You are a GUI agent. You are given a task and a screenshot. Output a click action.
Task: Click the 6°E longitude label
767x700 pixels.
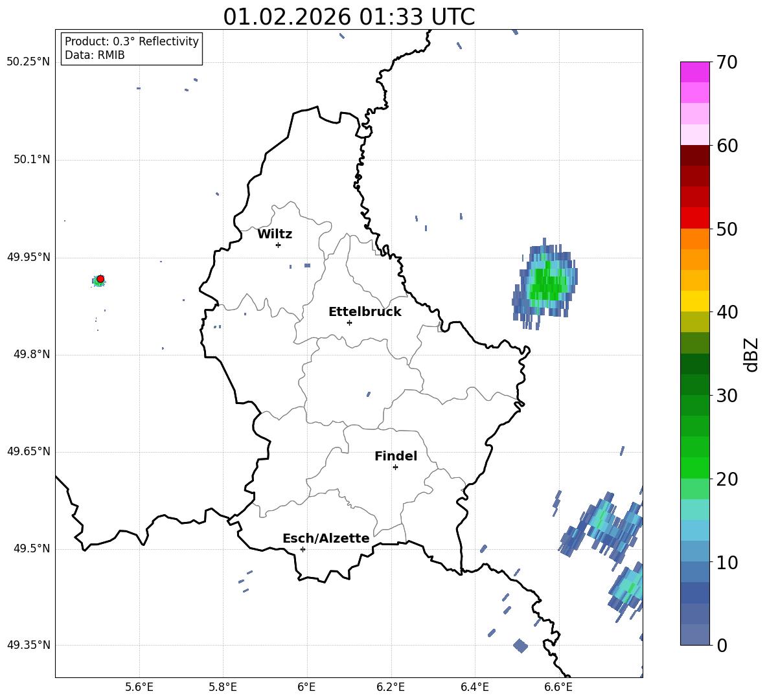coord(306,687)
